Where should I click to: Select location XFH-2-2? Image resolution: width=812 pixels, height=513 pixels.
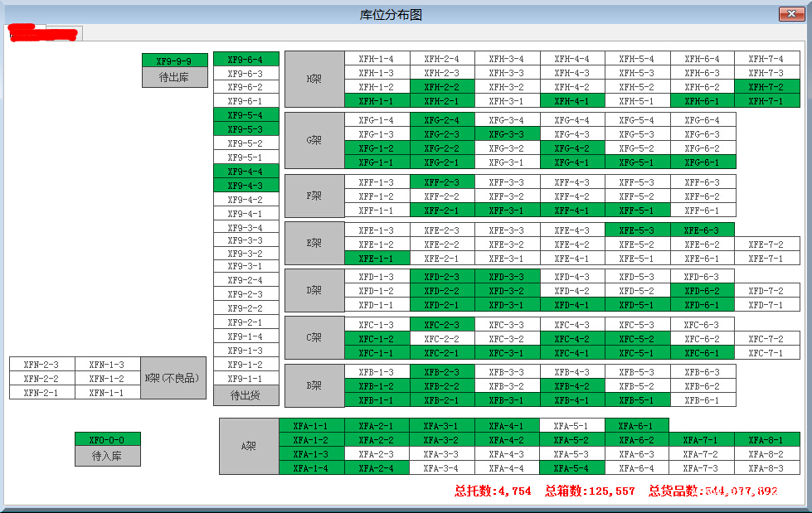(442, 87)
